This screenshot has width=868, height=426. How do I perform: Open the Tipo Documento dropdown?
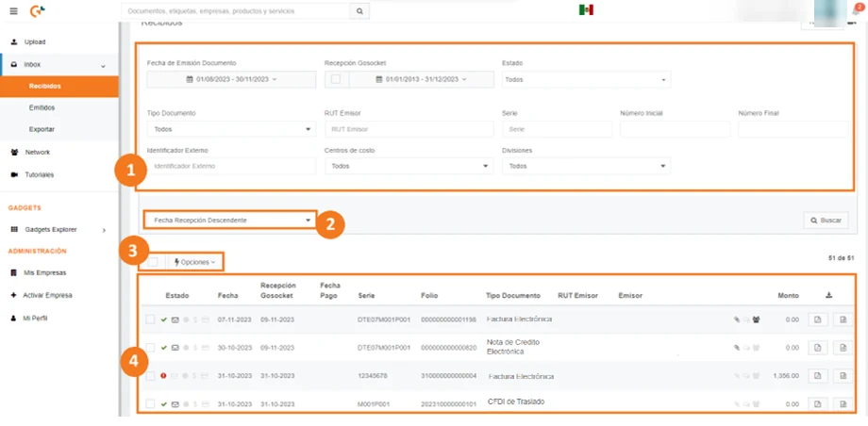pyautogui.click(x=231, y=129)
